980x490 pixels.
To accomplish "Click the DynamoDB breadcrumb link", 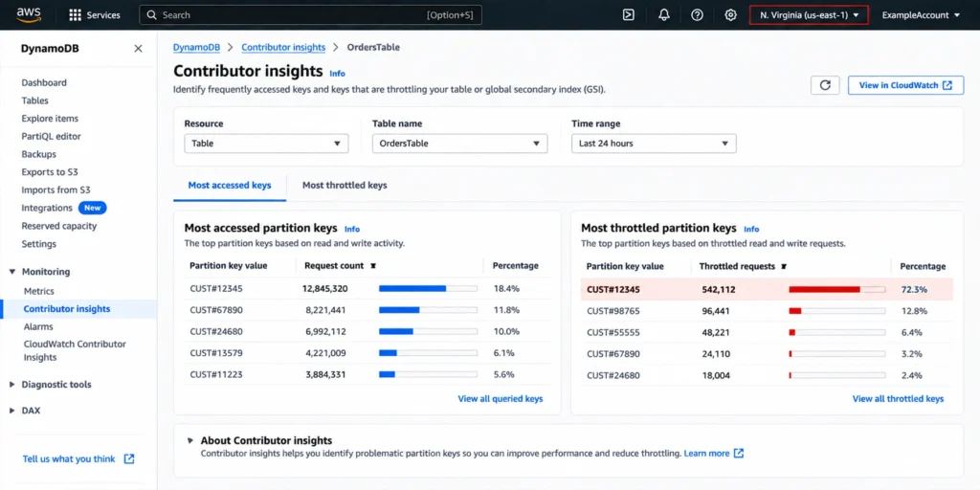I will (x=197, y=47).
